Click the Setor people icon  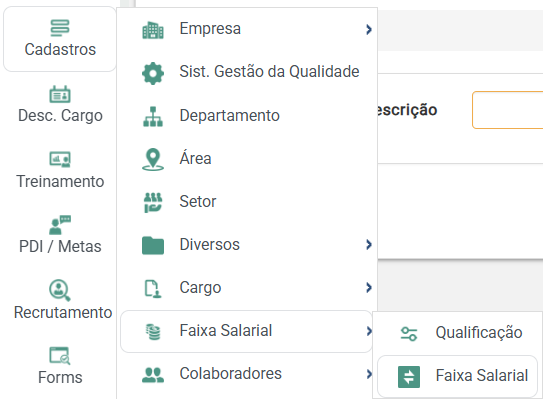[153, 202]
